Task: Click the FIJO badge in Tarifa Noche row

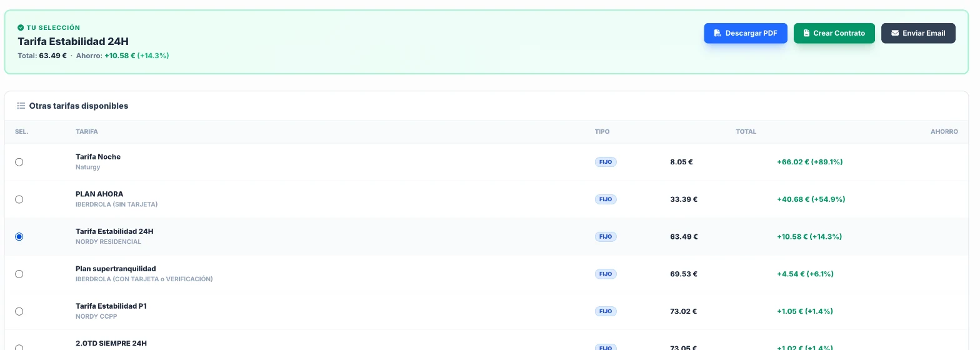Action: (x=606, y=162)
